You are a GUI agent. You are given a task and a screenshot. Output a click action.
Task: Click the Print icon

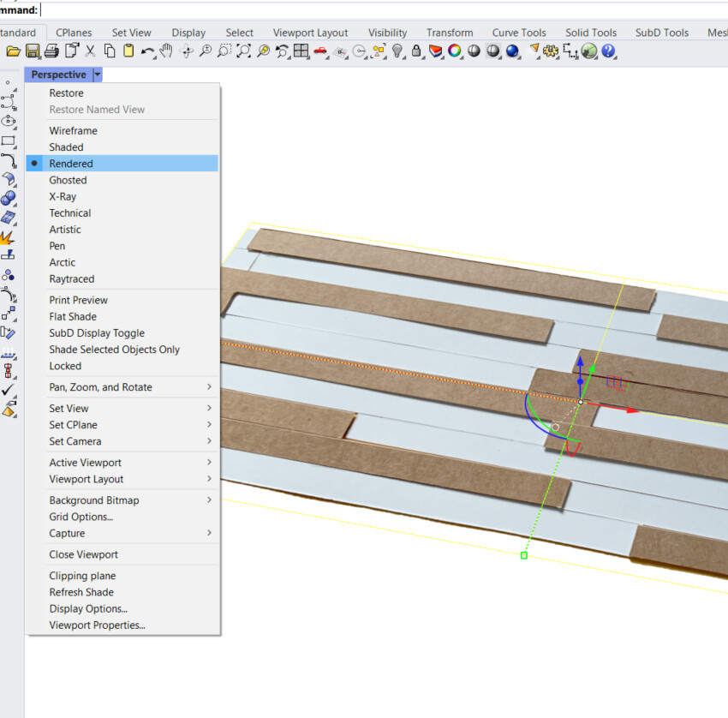[51, 51]
